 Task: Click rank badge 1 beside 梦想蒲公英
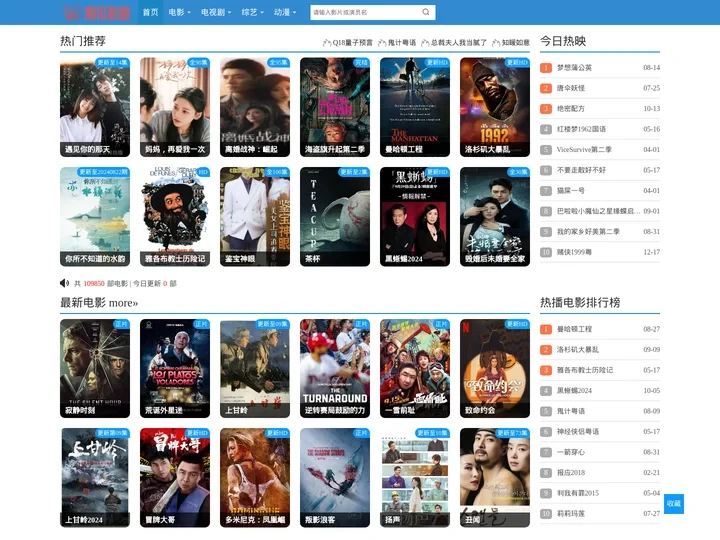[x=546, y=68]
